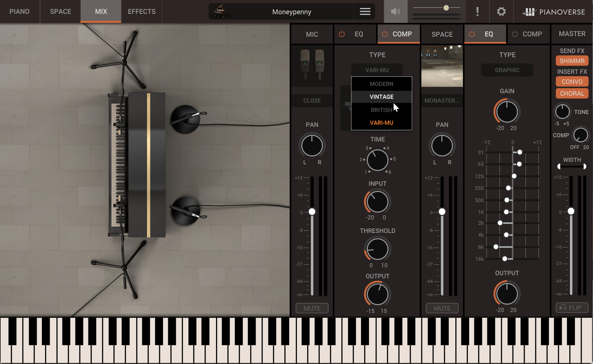The height and width of the screenshot is (364, 593).
Task: Switch to the MIX tab
Action: pos(101,11)
